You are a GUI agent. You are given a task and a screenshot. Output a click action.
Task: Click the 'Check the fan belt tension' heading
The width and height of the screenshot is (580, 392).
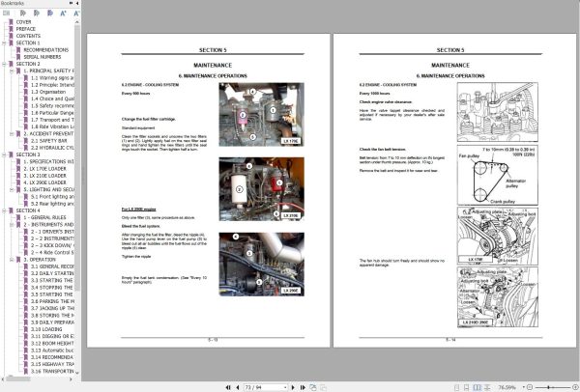pyautogui.click(x=383, y=150)
